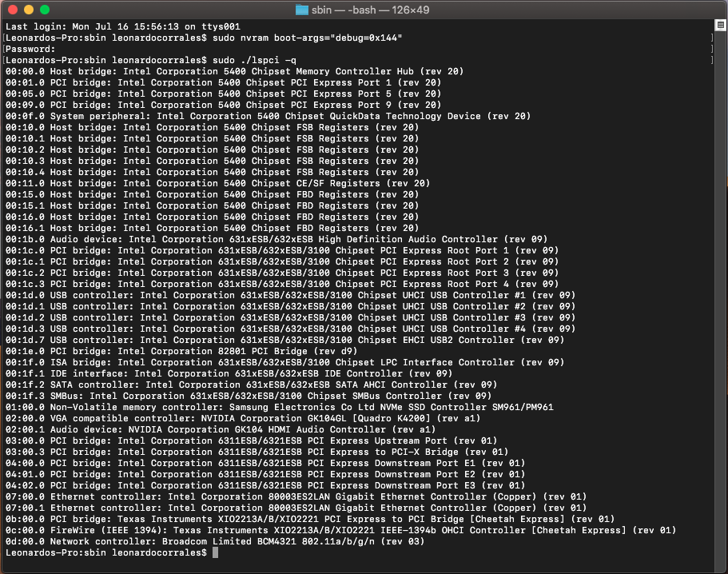Click the 'sudo nvram boot-args' command line
This screenshot has height=574, width=728.
pos(204,38)
